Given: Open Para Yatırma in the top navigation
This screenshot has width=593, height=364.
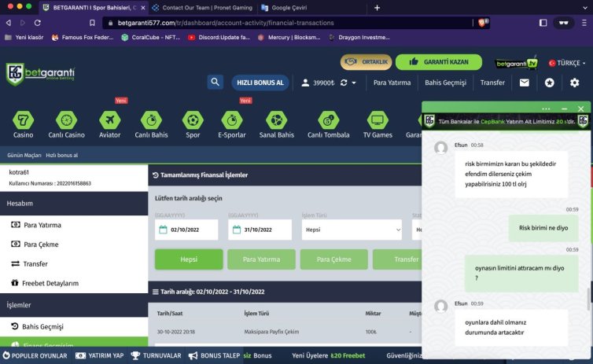Looking at the screenshot, I should [x=392, y=83].
